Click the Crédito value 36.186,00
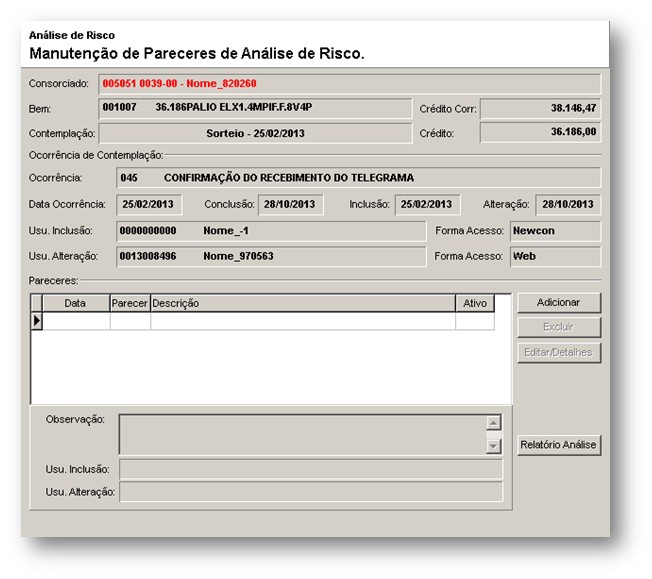Viewport: 652px width, 579px height. (540, 132)
